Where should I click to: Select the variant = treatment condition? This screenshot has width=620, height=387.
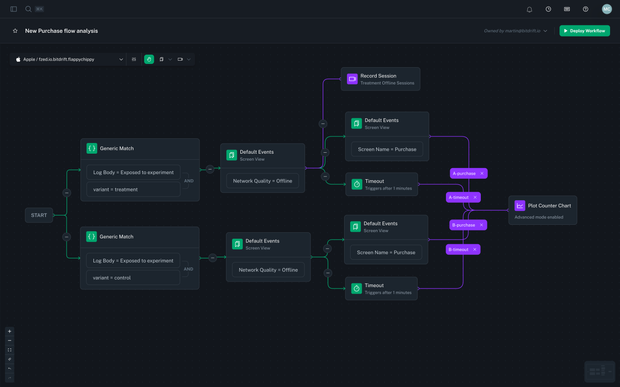point(133,189)
